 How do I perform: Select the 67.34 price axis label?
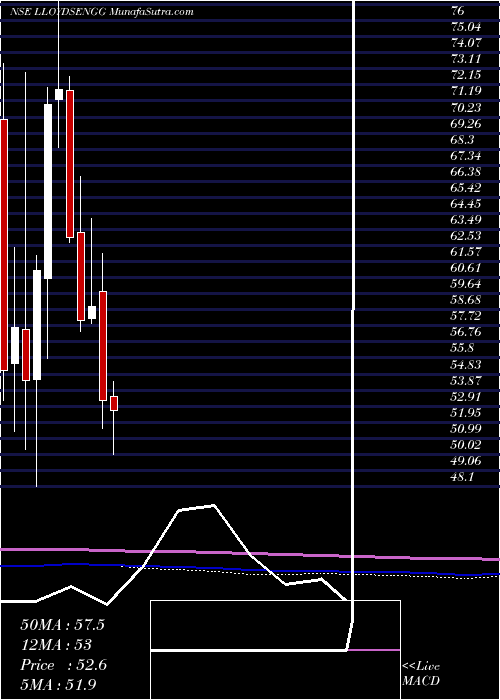click(466, 155)
